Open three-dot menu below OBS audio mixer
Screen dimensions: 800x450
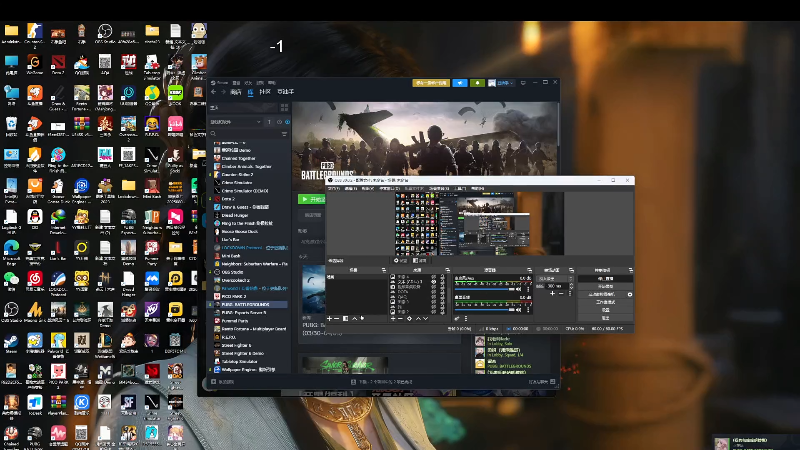coord(466,318)
